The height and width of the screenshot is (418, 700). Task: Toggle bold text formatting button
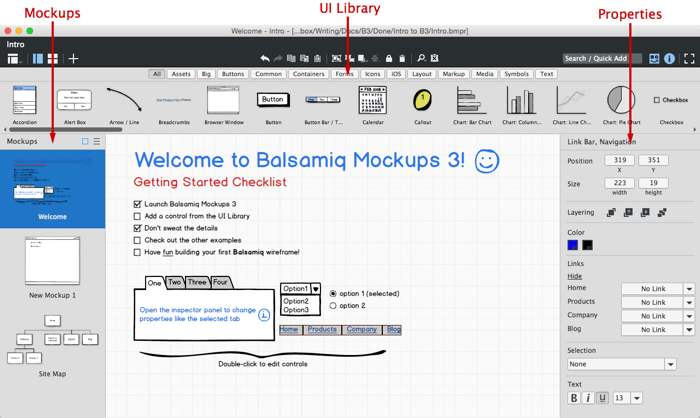pyautogui.click(x=574, y=398)
